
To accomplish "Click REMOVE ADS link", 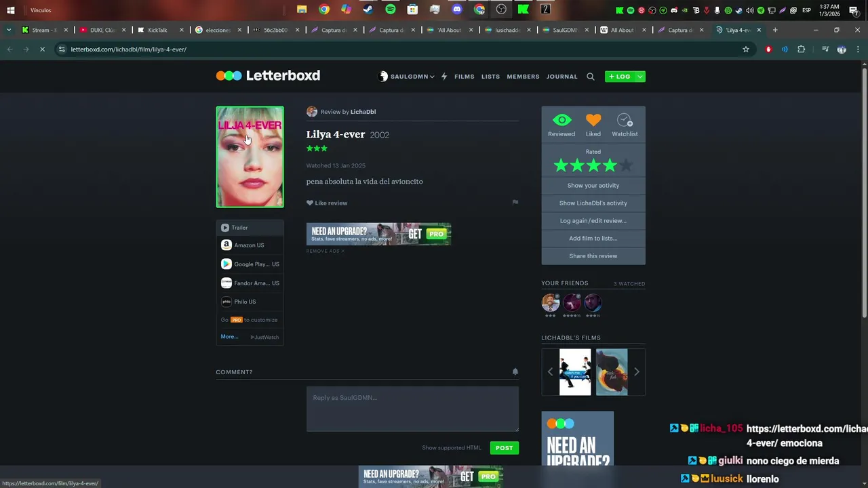I will click(x=325, y=251).
